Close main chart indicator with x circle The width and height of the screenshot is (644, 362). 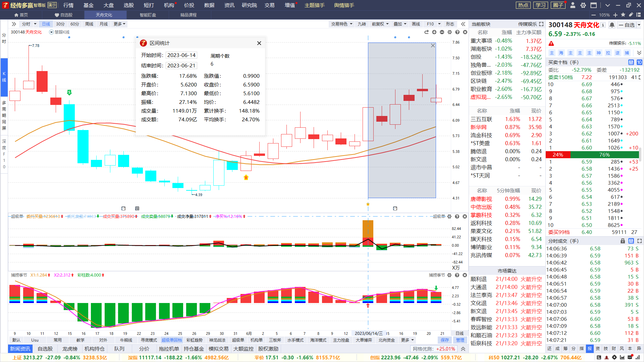click(465, 32)
